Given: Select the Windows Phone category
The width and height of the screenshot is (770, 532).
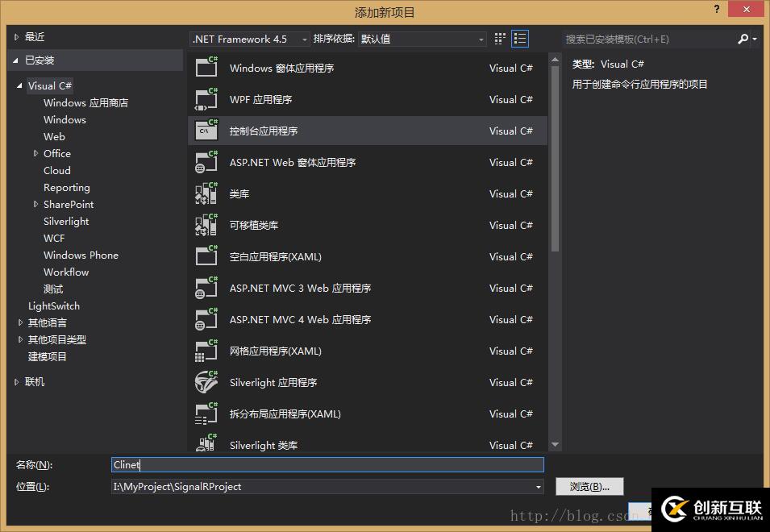Looking at the screenshot, I should (81, 256).
